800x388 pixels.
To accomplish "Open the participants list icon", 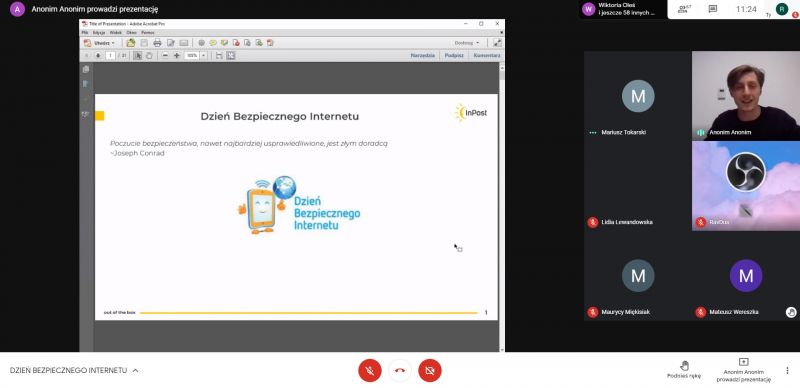I will click(684, 9).
